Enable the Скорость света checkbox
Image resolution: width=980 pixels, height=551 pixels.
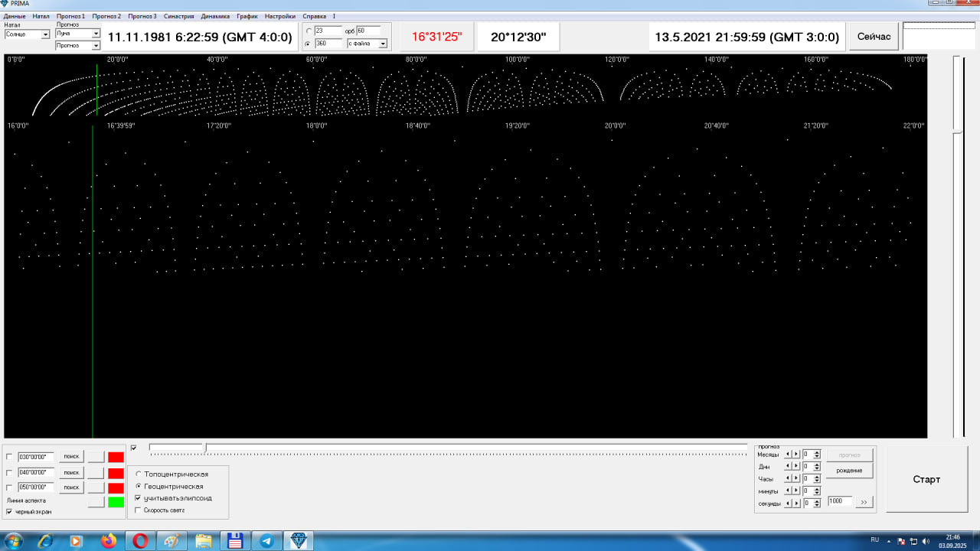[138, 510]
